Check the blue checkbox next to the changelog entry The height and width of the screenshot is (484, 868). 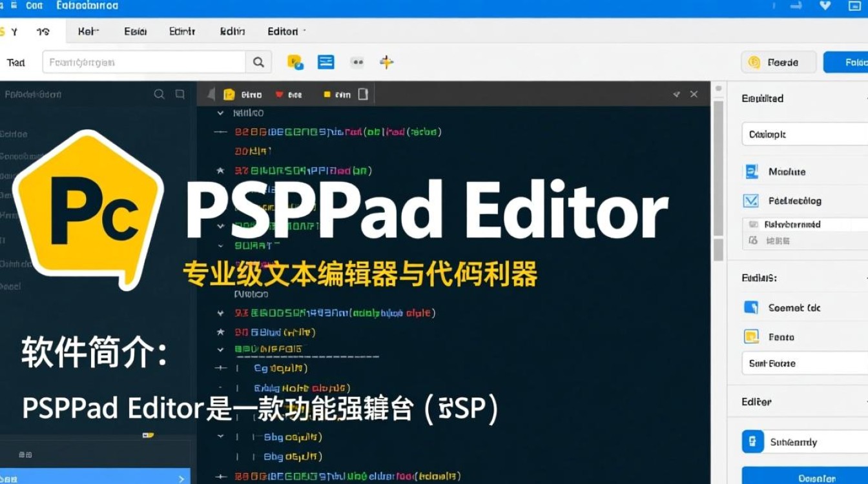pos(750,201)
